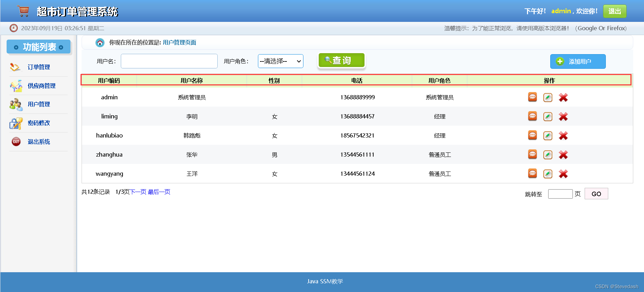Open 供应商管理 in the sidebar menu

point(42,86)
